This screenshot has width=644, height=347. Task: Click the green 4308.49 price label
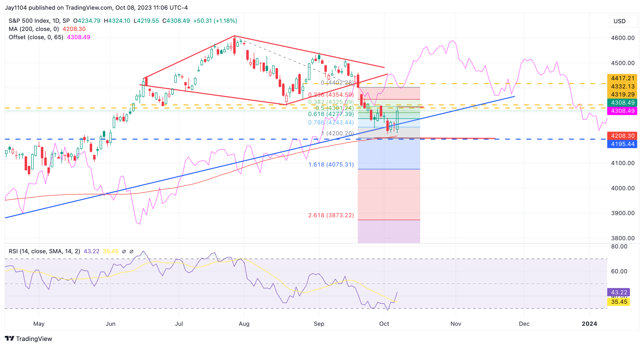pos(622,102)
